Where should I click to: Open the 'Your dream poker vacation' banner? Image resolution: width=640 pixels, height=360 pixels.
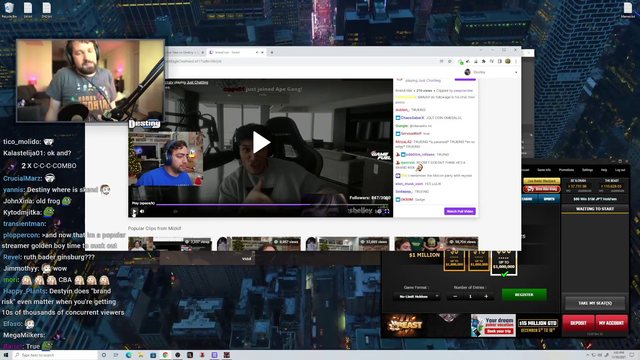coord(493,325)
